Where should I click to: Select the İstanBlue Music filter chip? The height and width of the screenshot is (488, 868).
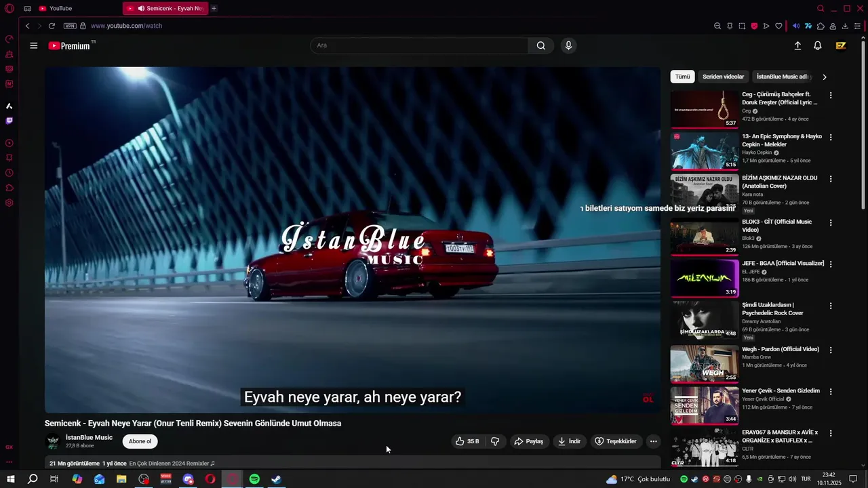pos(782,77)
